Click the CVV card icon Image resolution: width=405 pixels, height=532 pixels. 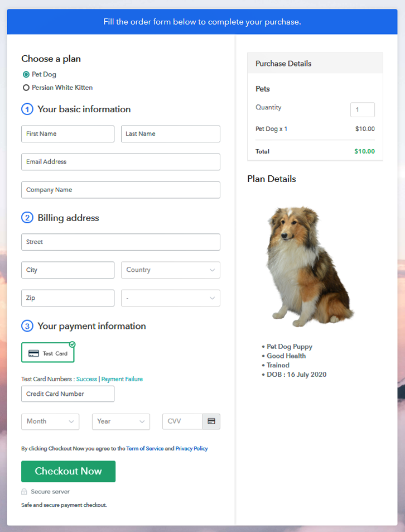[211, 421]
